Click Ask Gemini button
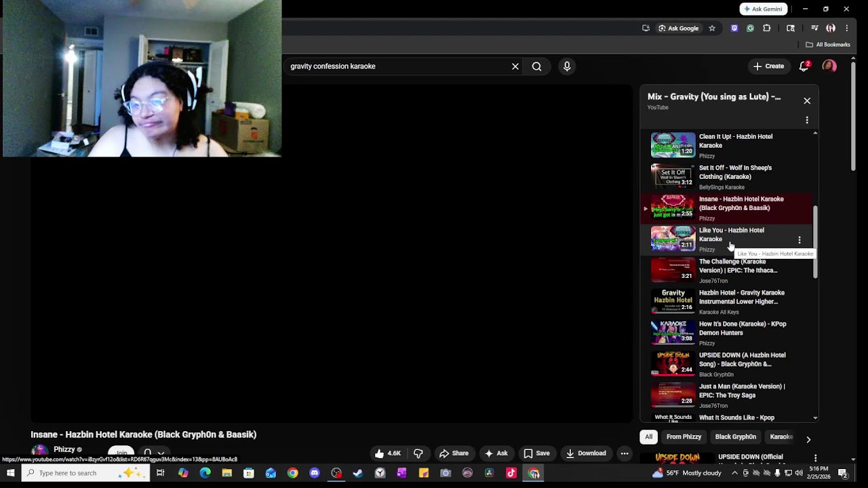868x488 pixels. coord(764,9)
